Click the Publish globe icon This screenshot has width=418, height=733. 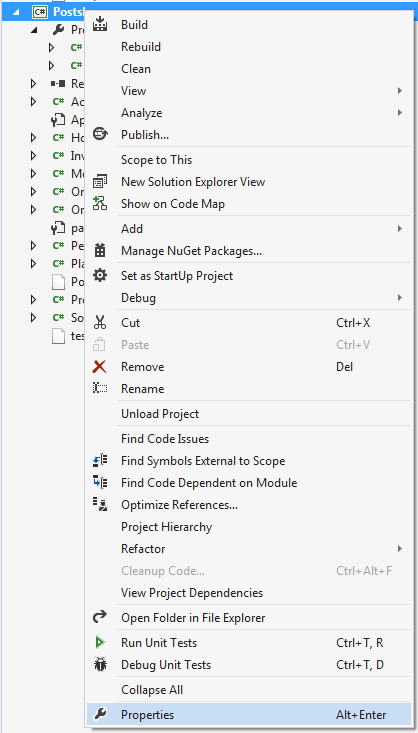(x=100, y=135)
